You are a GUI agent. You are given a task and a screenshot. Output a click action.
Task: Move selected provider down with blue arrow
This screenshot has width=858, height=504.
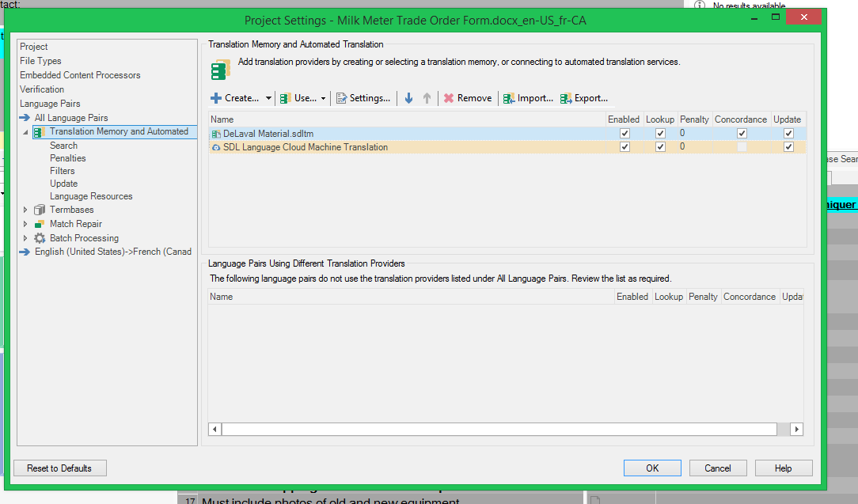pos(408,98)
